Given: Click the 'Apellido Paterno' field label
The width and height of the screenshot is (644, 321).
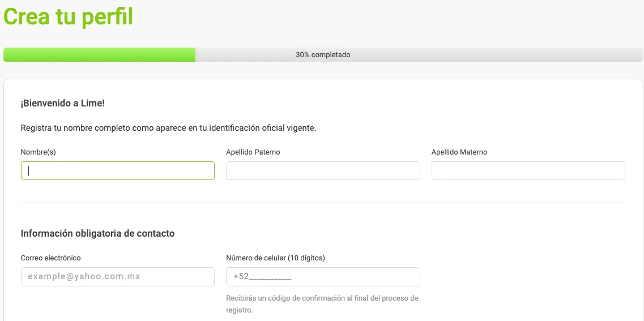Looking at the screenshot, I should click(253, 152).
